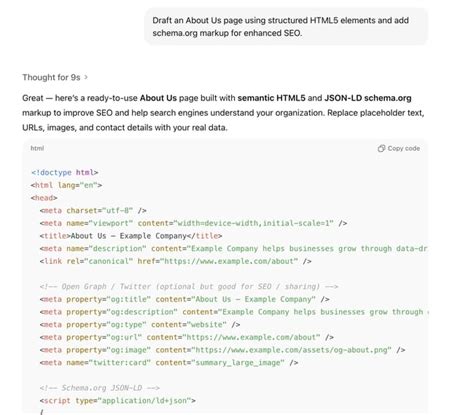Select the user prompt message bubble

(x=286, y=27)
